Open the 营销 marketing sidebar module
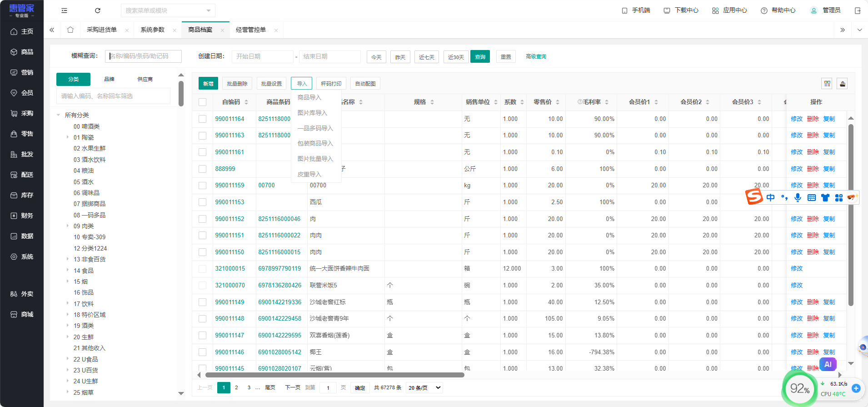Screen dimensions: 868x407 [22, 72]
